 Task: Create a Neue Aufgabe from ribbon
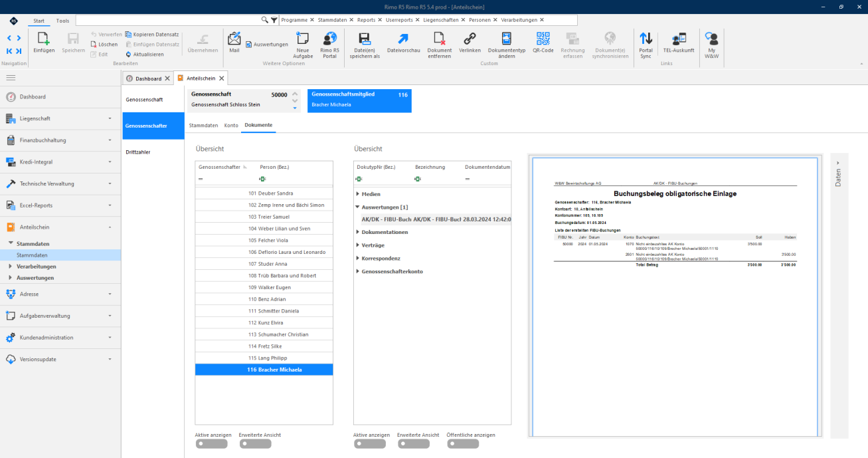click(303, 45)
